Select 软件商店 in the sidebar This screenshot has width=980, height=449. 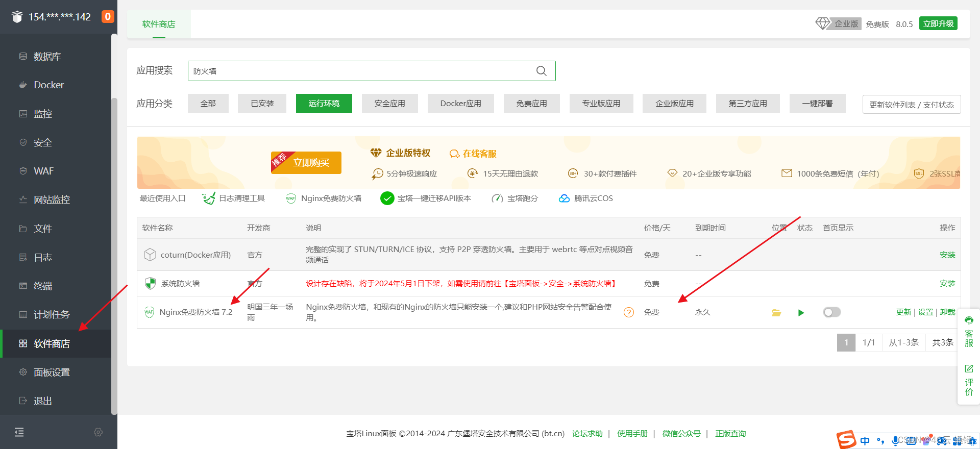pos(56,343)
